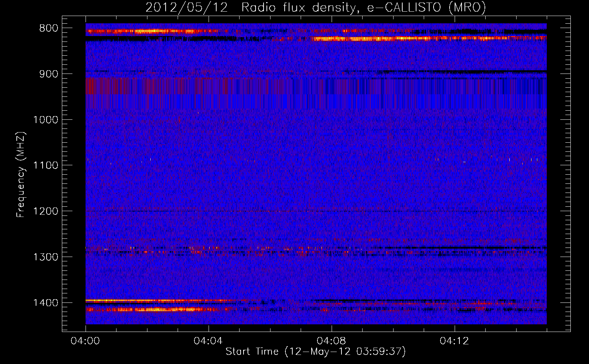This screenshot has width=589, height=364.
Task: Click the 1100 frequency tick label
Action: point(46,166)
